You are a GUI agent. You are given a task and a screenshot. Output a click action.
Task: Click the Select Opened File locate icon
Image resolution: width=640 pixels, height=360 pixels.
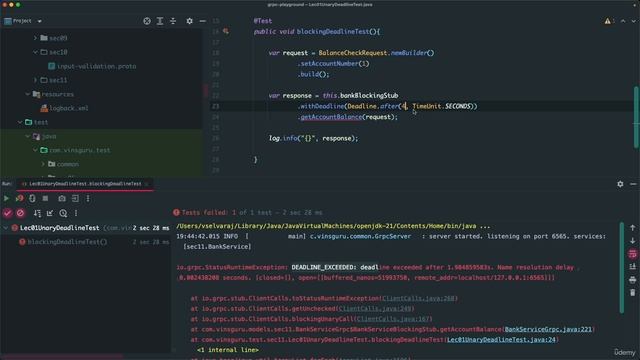pos(147,21)
